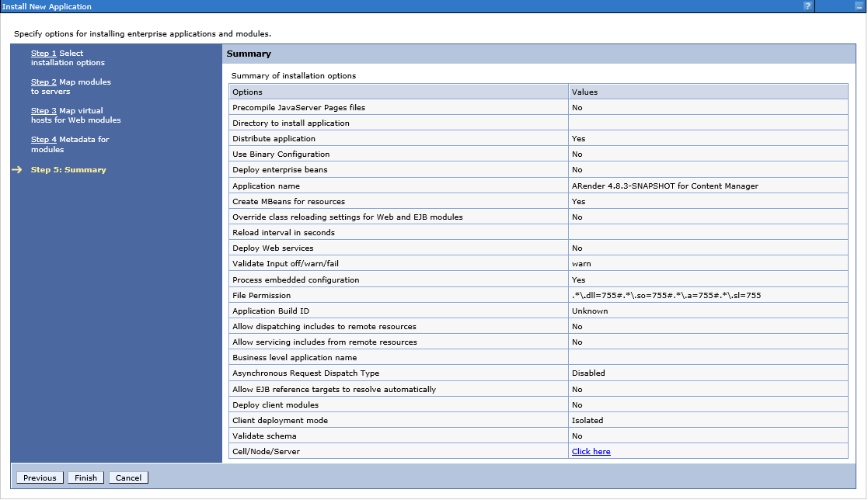
Task: Go to Step 1 Select installation options
Action: pos(44,54)
